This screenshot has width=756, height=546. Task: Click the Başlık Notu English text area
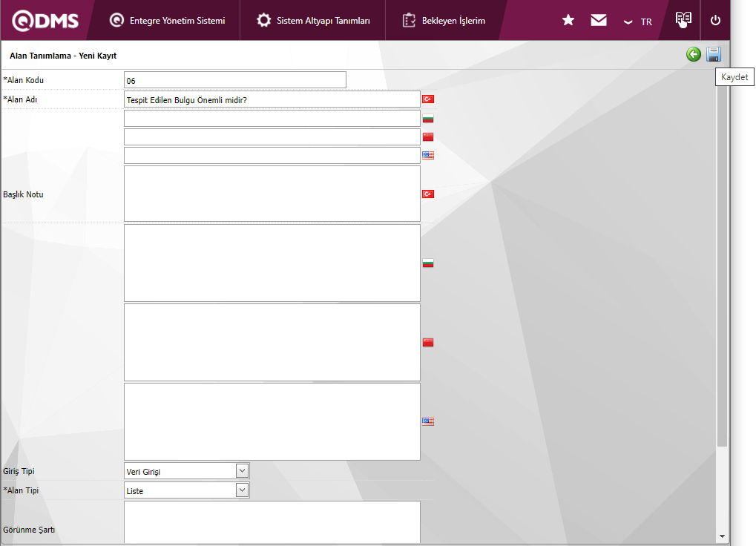272,421
